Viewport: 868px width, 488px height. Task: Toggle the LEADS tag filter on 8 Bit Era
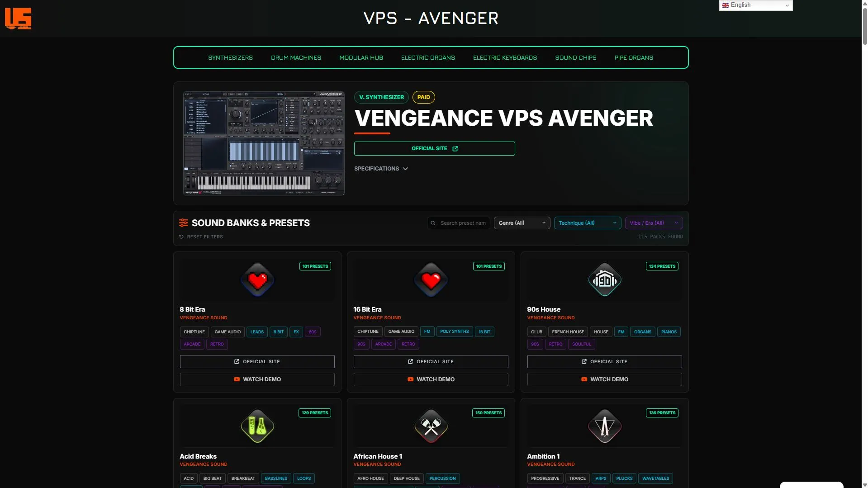(257, 332)
